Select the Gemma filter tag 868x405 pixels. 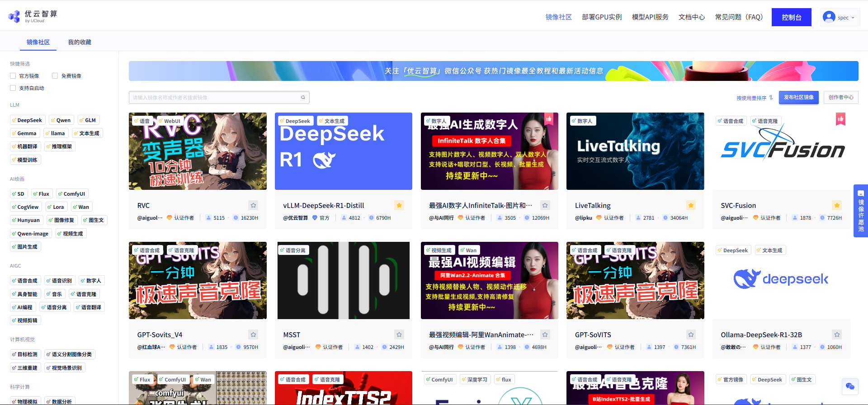click(x=24, y=133)
